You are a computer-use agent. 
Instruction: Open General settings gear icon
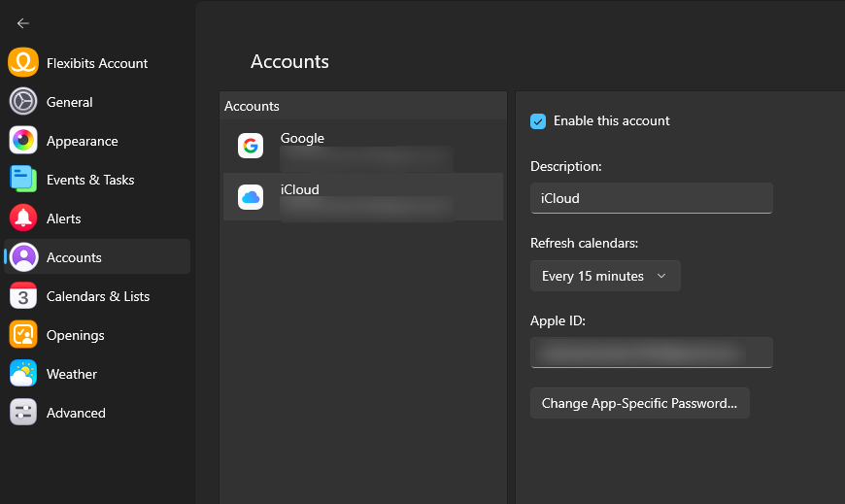(x=23, y=102)
